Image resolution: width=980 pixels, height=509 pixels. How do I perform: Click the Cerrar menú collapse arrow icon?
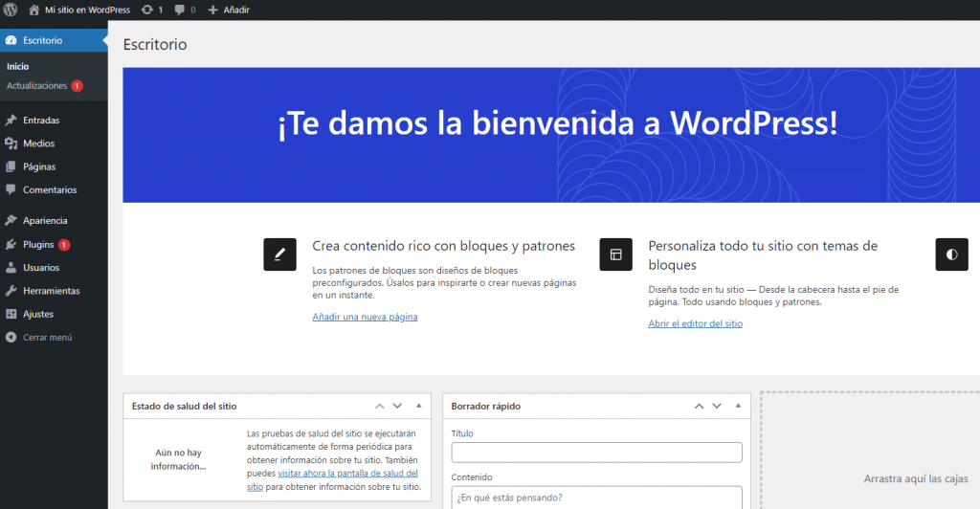11,337
